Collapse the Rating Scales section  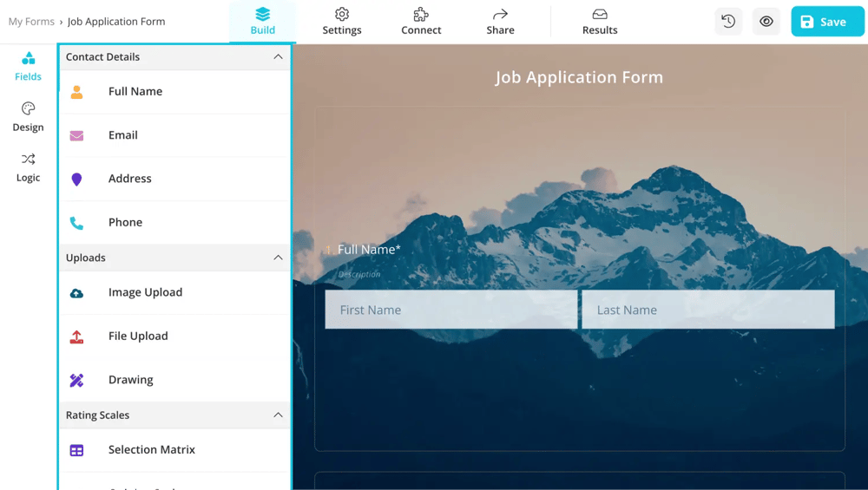278,415
